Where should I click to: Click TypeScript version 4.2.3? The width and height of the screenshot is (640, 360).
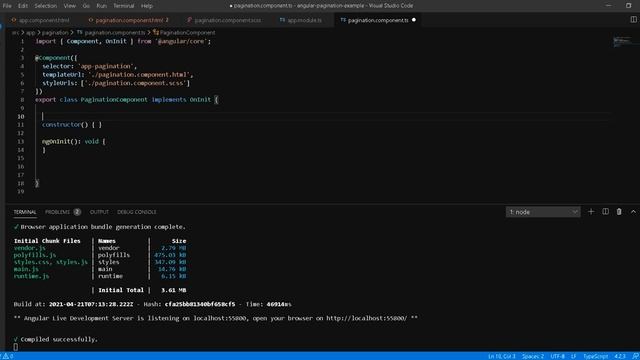619,356
